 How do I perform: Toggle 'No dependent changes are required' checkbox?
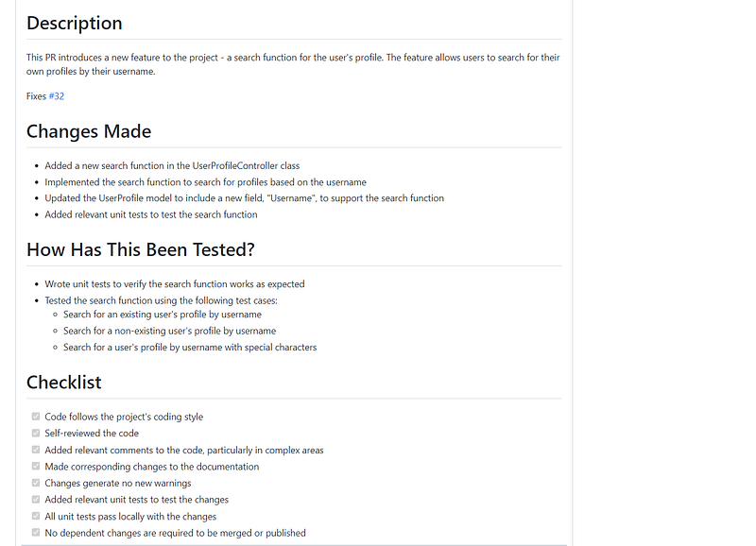pyautogui.click(x=36, y=533)
